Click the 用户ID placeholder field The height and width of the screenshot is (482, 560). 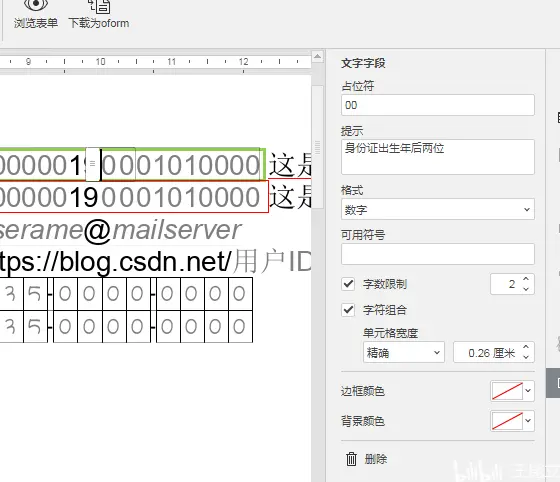272,261
